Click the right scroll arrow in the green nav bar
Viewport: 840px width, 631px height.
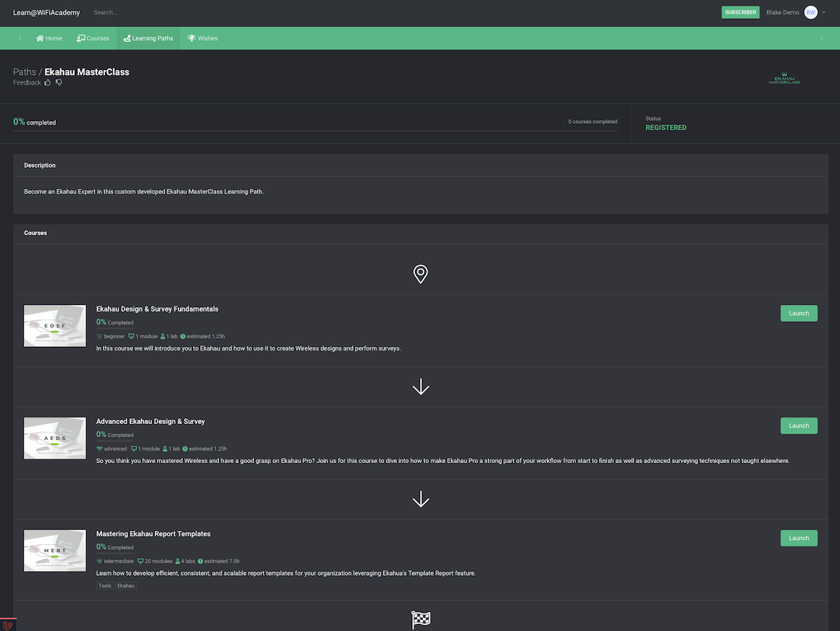[x=821, y=38]
